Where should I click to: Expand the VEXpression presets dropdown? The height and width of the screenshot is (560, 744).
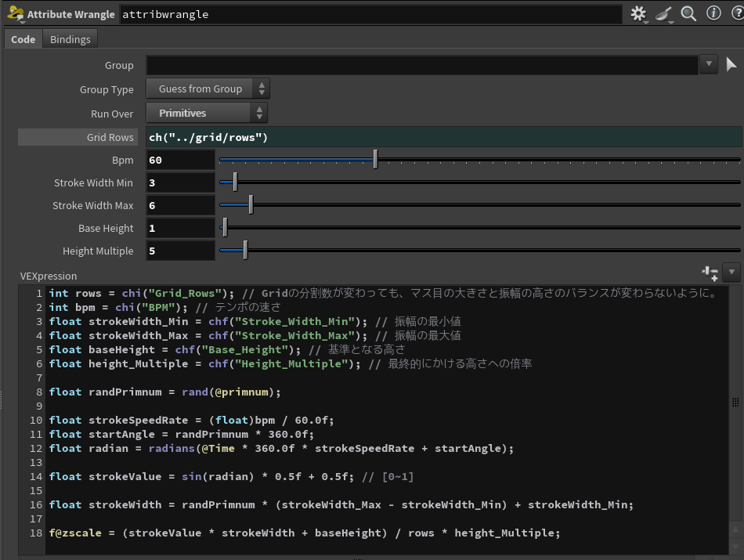[731, 273]
